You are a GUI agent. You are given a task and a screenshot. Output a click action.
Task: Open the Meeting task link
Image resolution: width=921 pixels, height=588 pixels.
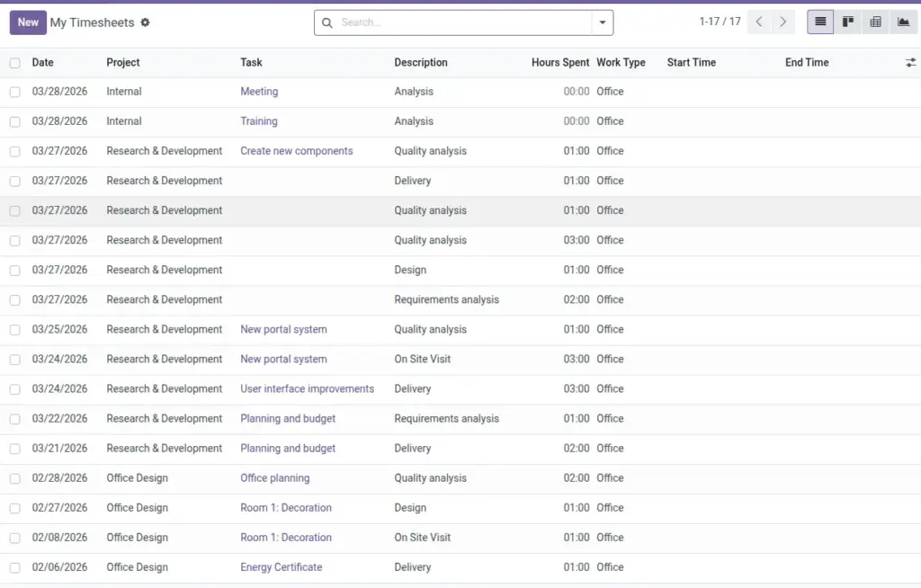coord(259,92)
